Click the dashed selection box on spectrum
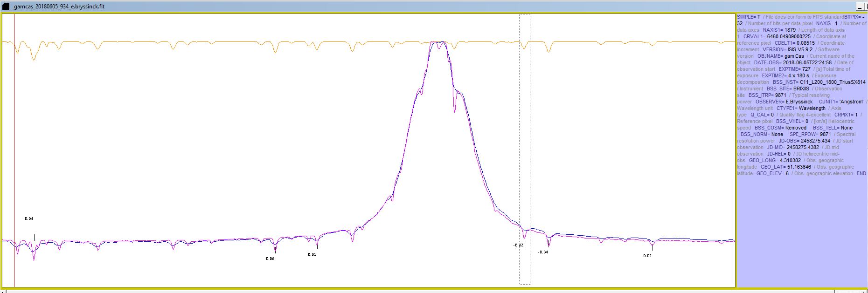 525,140
